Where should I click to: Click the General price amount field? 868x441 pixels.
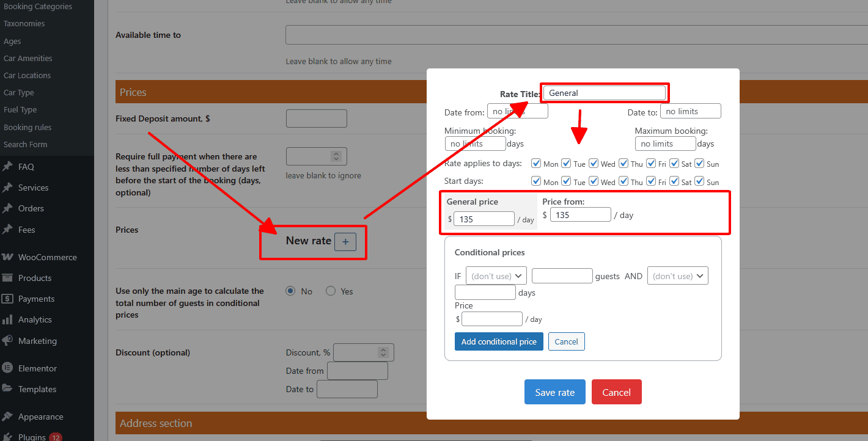coord(484,219)
